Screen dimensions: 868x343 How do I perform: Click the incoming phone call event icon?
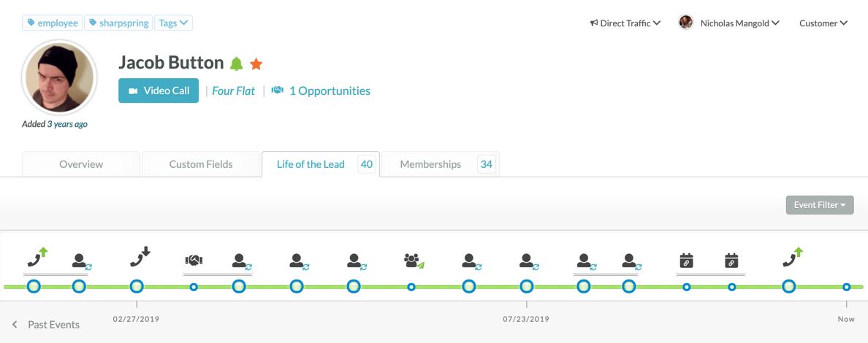coord(140,258)
